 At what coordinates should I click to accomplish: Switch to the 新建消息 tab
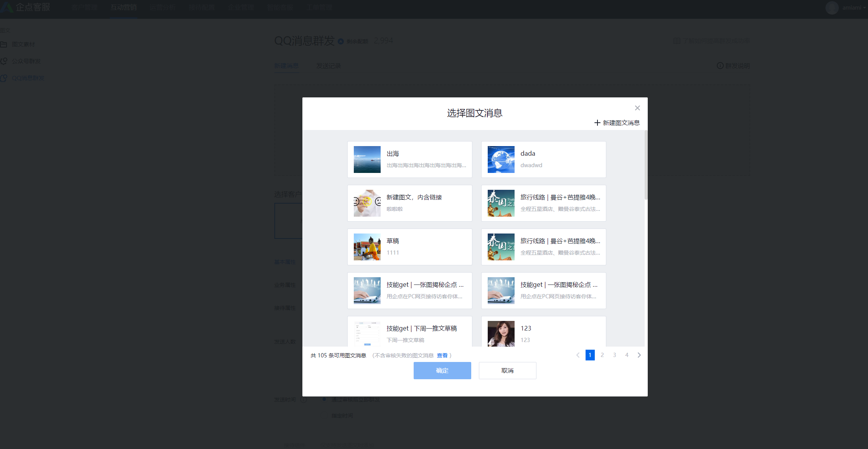pos(286,66)
